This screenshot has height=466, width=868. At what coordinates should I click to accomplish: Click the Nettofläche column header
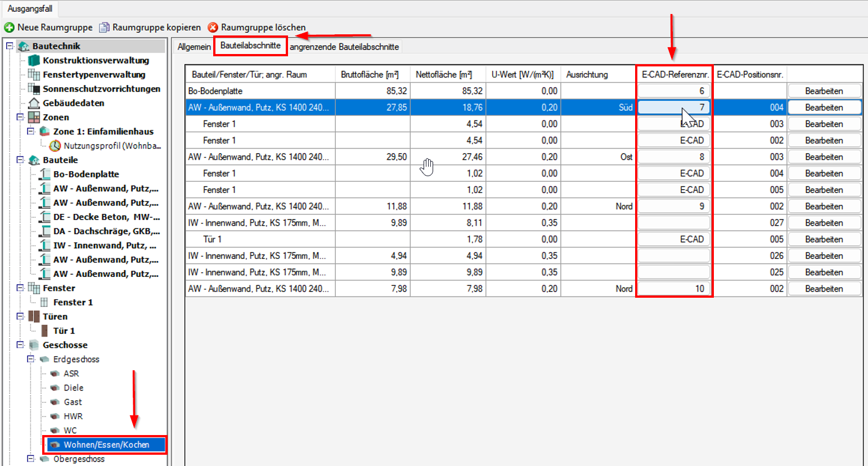coord(444,74)
